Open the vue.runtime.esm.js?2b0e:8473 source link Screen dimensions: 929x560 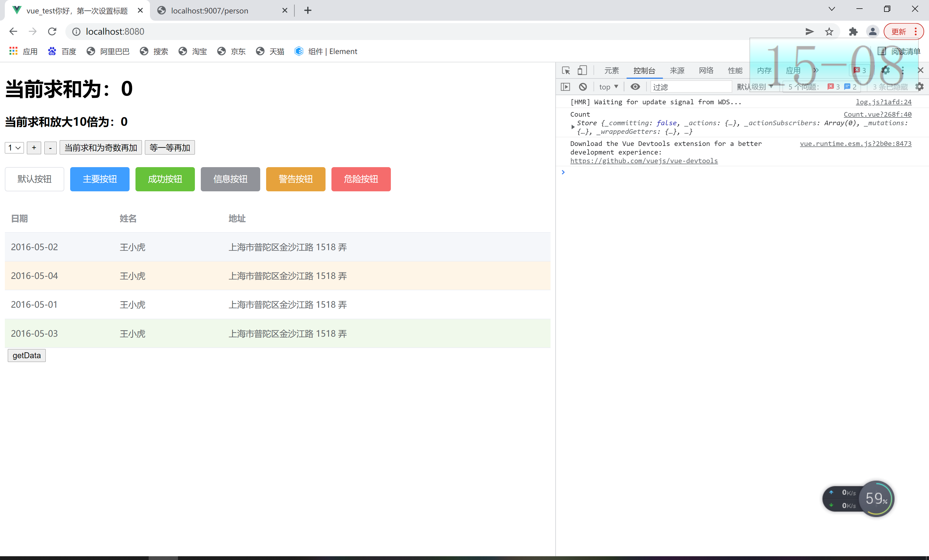tap(855, 143)
